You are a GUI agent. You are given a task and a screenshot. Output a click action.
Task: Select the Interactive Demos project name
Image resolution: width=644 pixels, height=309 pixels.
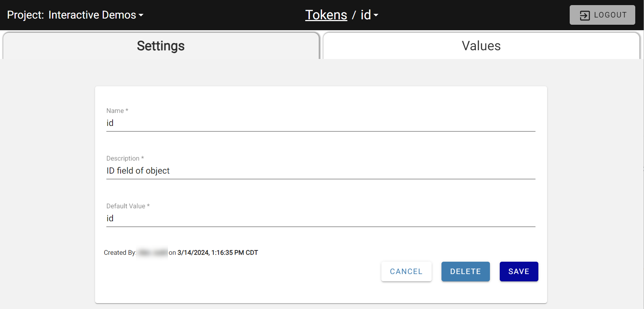coord(92,15)
